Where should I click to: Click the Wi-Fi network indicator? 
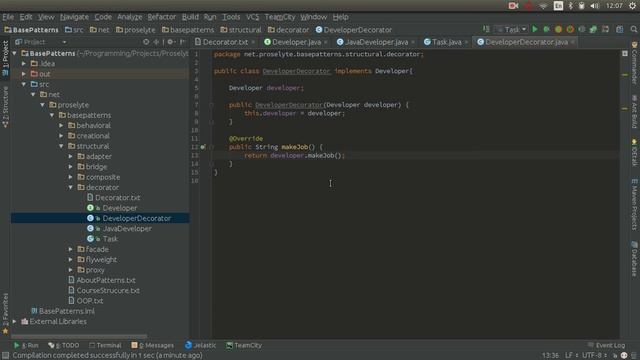click(x=543, y=6)
